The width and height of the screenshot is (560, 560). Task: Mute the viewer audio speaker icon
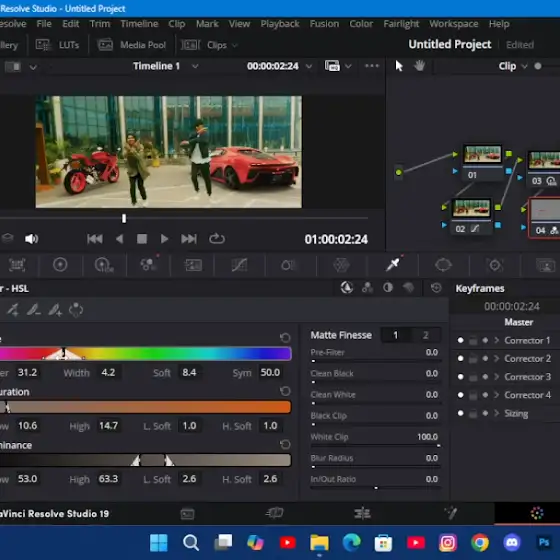point(31,239)
